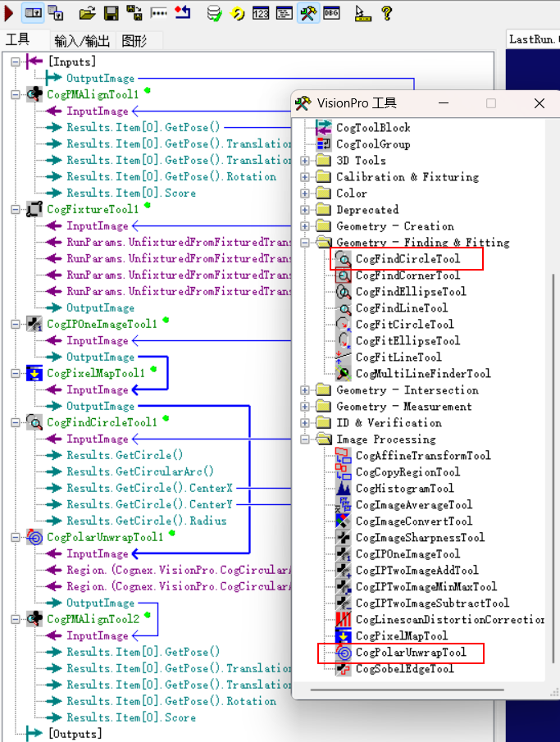
Task: Expand the Deprecated folder
Action: pyautogui.click(x=305, y=210)
